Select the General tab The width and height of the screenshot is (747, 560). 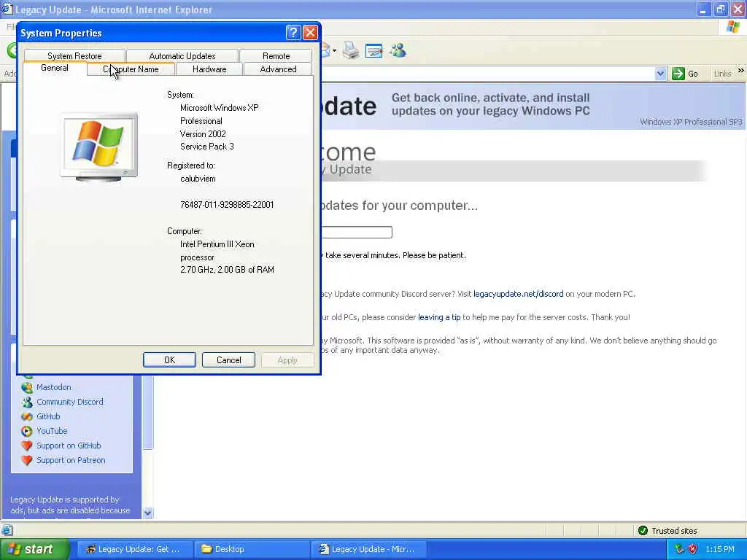(x=55, y=68)
